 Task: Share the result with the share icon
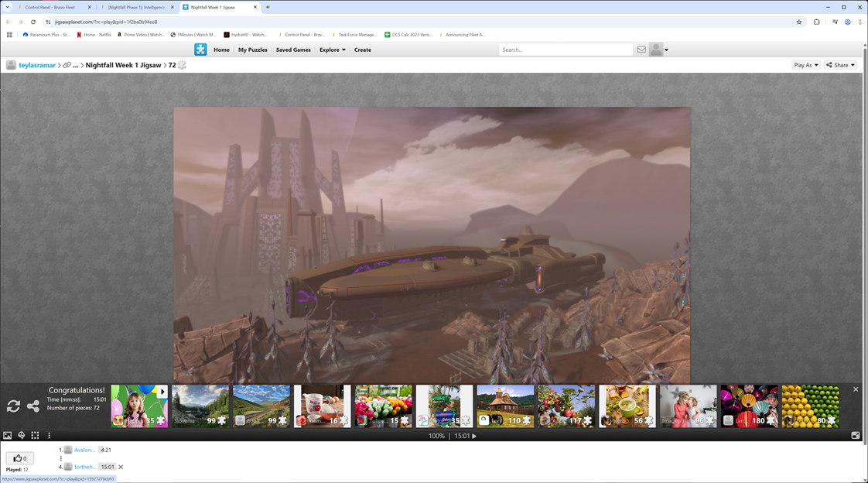point(33,406)
